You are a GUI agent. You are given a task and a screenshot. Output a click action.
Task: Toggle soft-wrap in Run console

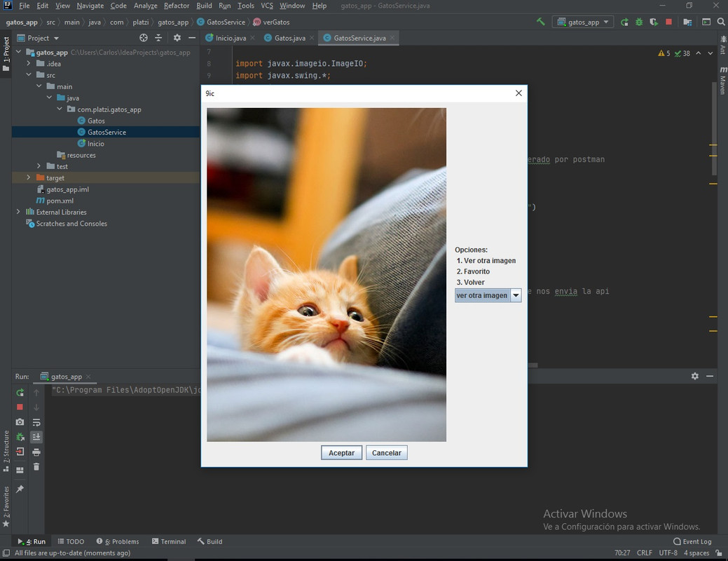coord(36,422)
